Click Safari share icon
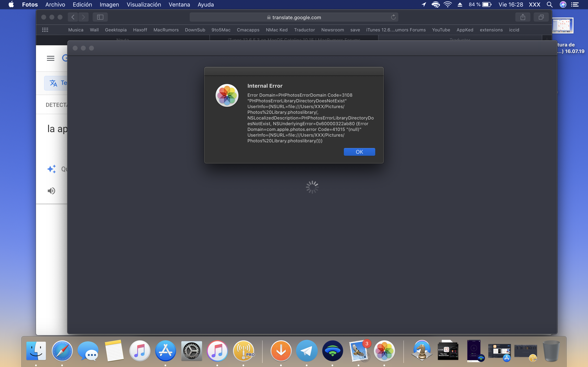This screenshot has width=588, height=367. click(x=523, y=17)
